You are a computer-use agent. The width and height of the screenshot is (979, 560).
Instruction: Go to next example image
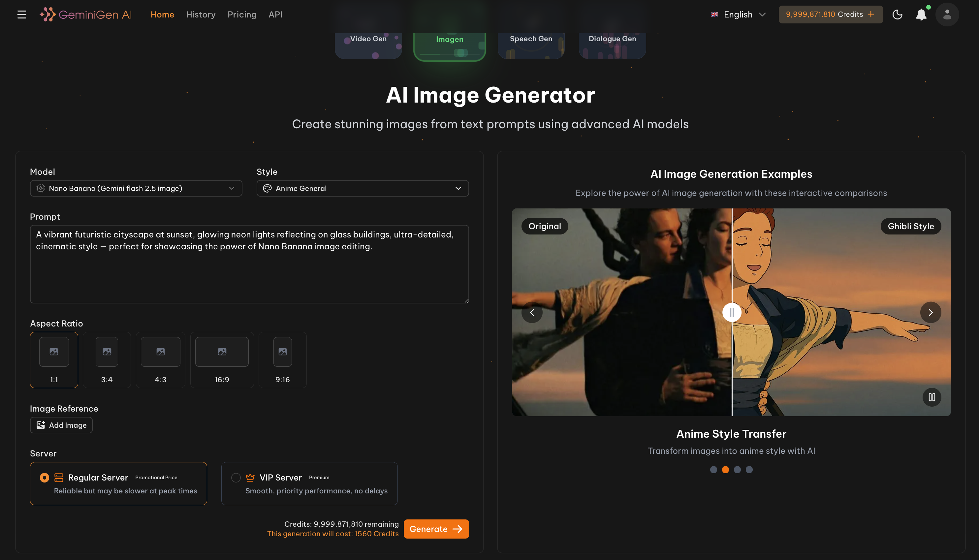(x=930, y=312)
